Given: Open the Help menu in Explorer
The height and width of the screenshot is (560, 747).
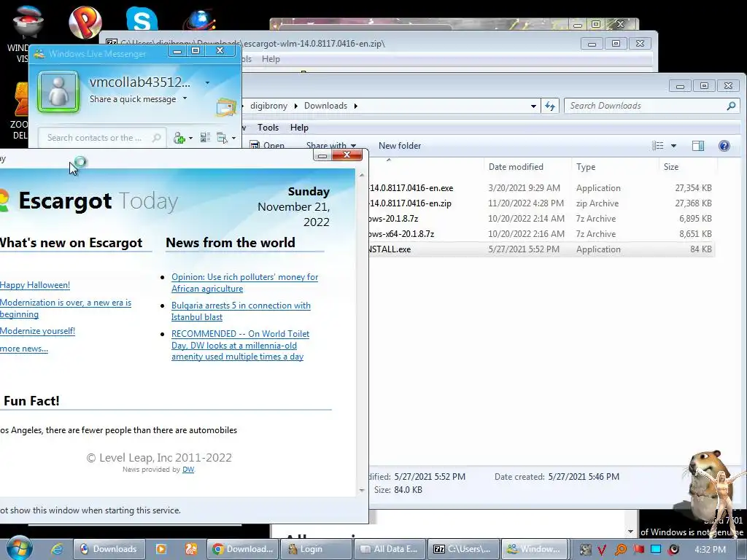Looking at the screenshot, I should (x=299, y=127).
